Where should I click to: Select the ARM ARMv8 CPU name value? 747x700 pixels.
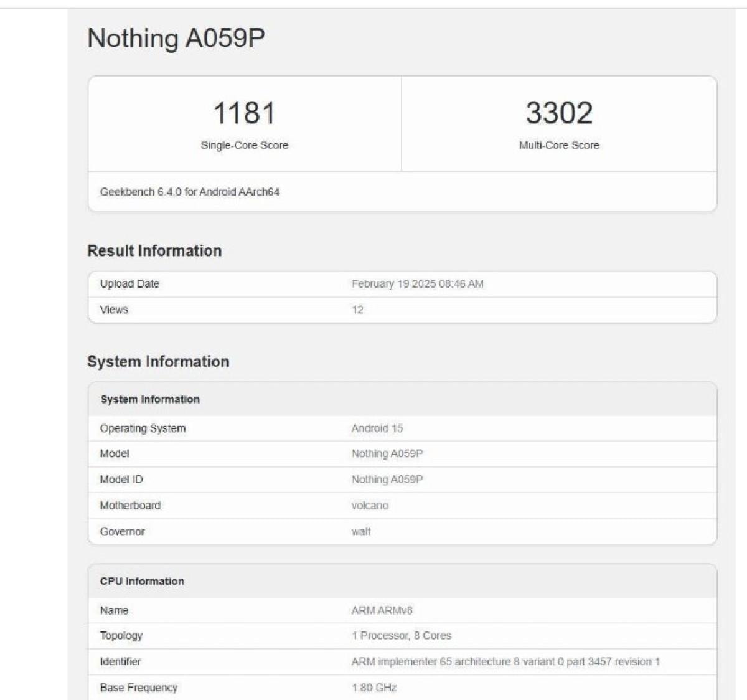382,610
